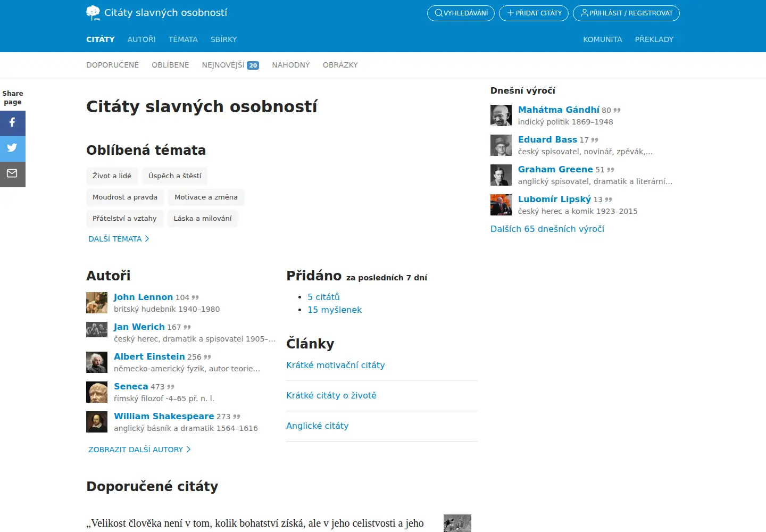Viewport: 766px width, 532px height.
Task: Open Albert Einstein author photo
Action: pyautogui.click(x=97, y=362)
